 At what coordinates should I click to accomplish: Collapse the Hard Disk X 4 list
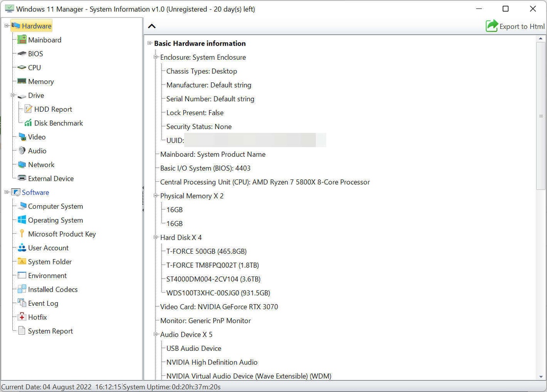[x=156, y=238]
